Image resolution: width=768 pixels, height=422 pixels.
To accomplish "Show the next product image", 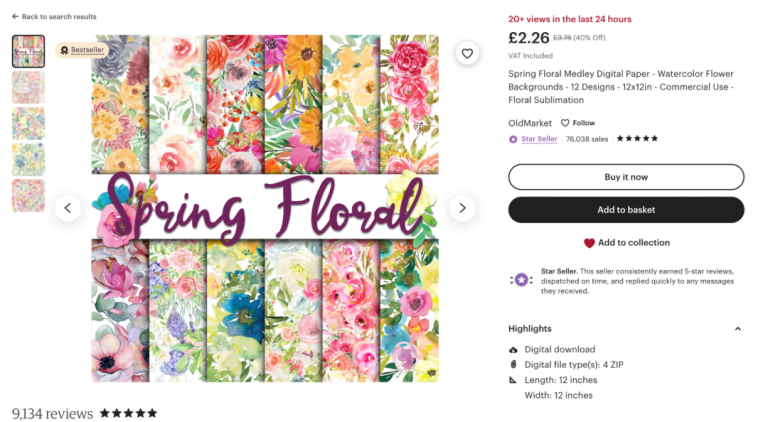I will pyautogui.click(x=461, y=208).
